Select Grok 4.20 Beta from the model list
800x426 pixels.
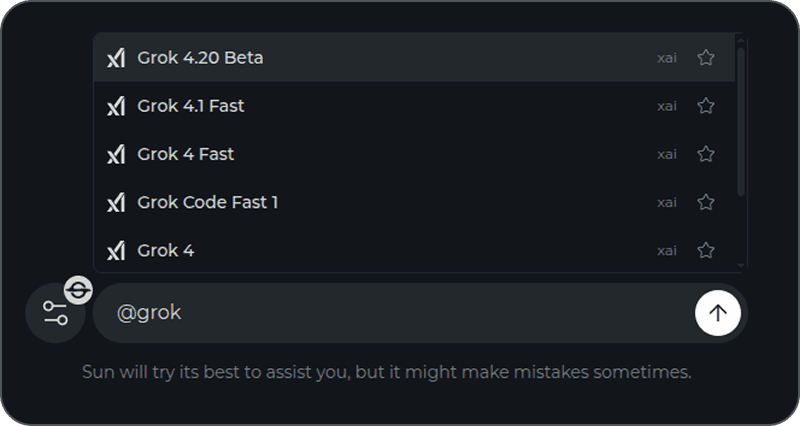tap(200, 58)
